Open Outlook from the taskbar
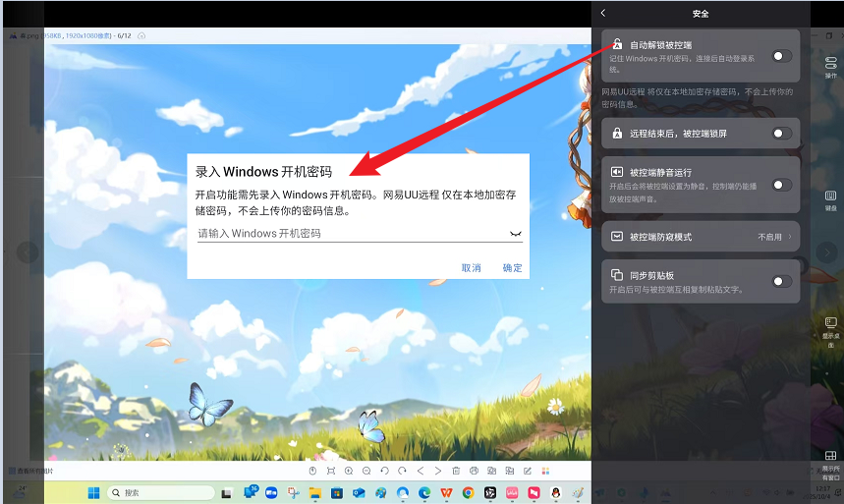The height and width of the screenshot is (504, 844). click(x=359, y=492)
